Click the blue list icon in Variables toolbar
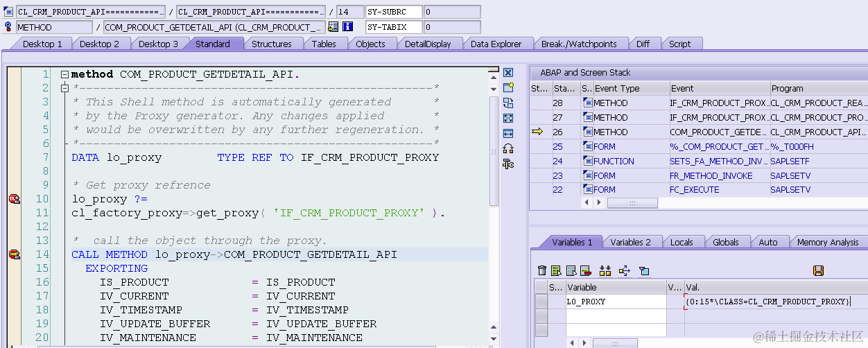 [571, 270]
